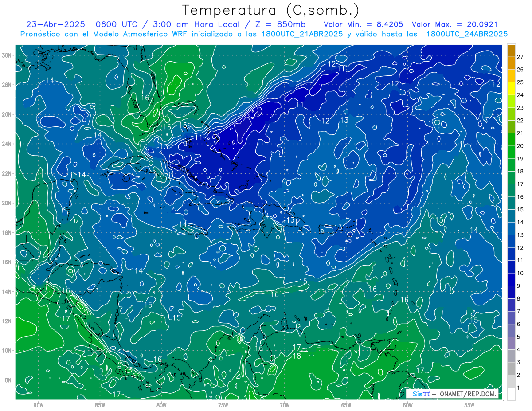
Task: Click the 12N latitude axis label
Action: pyautogui.click(x=7, y=321)
